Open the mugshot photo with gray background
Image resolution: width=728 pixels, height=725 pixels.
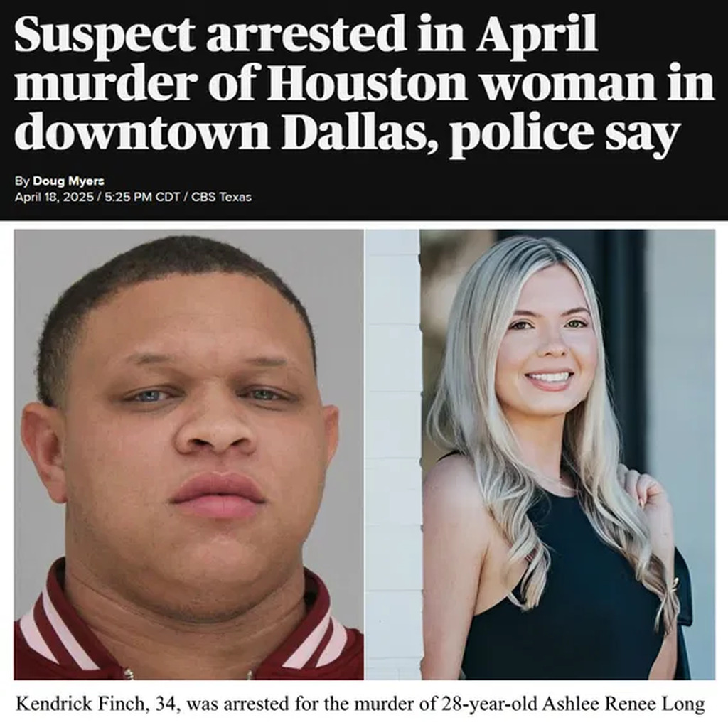tap(189, 455)
